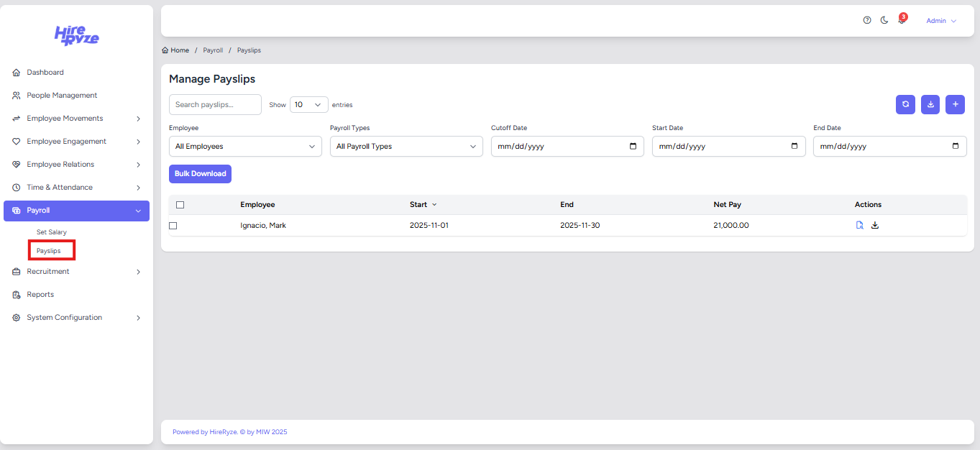Toggle dark mode moon icon
The width and height of the screenshot is (980, 450).
[x=884, y=21]
